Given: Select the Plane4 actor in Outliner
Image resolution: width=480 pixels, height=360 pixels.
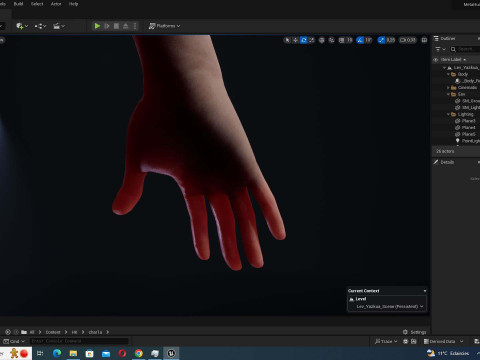Looking at the screenshot, I should click(456, 128).
